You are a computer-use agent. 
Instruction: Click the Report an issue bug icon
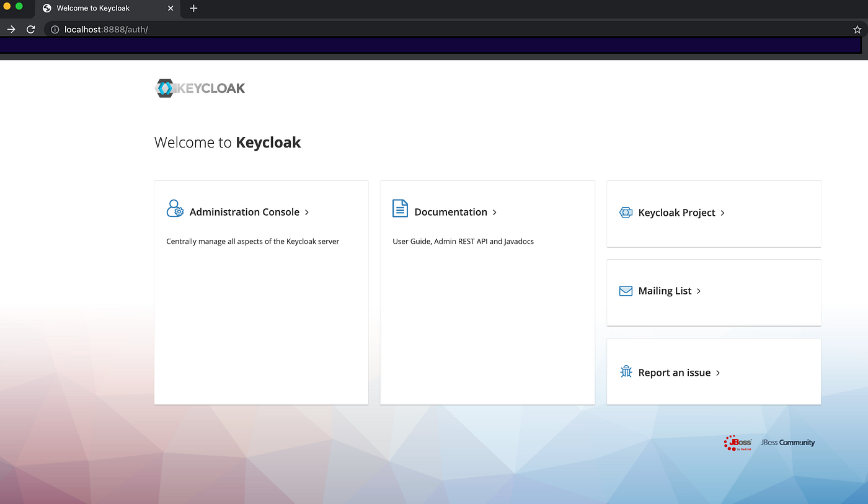626,371
